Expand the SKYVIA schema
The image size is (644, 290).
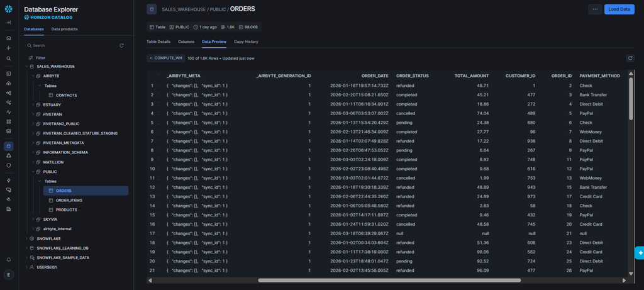click(33, 220)
